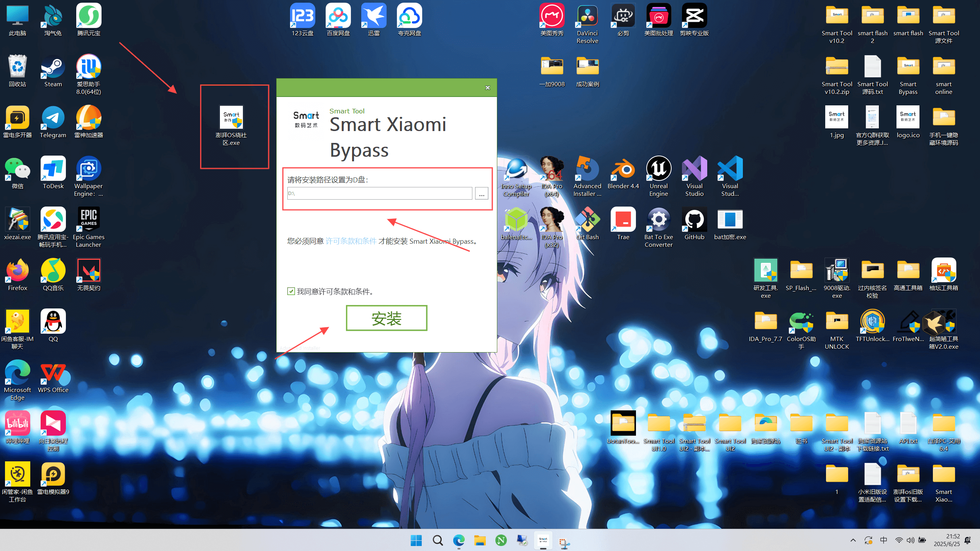Open the Wallpaper Engine shortcut

coord(88,177)
